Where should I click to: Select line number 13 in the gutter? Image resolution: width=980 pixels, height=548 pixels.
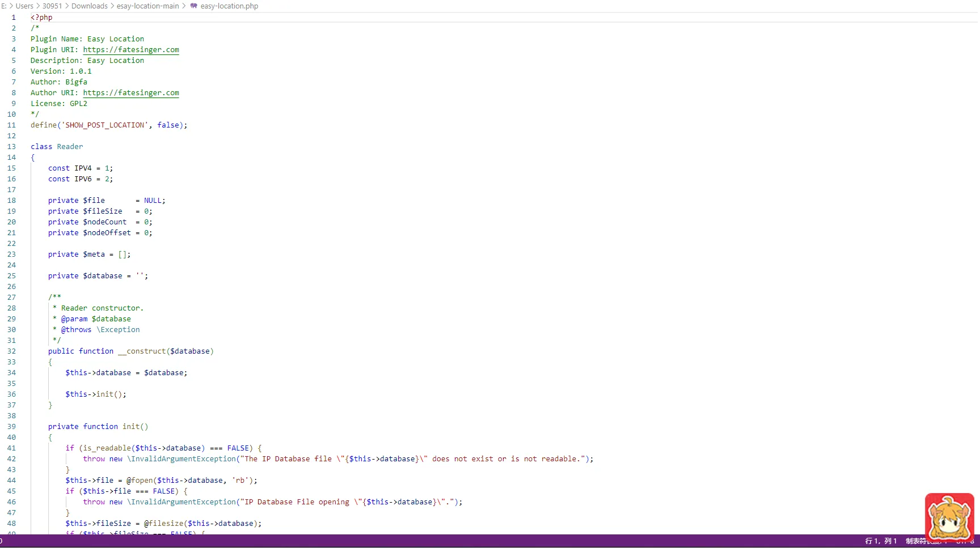pyautogui.click(x=11, y=147)
